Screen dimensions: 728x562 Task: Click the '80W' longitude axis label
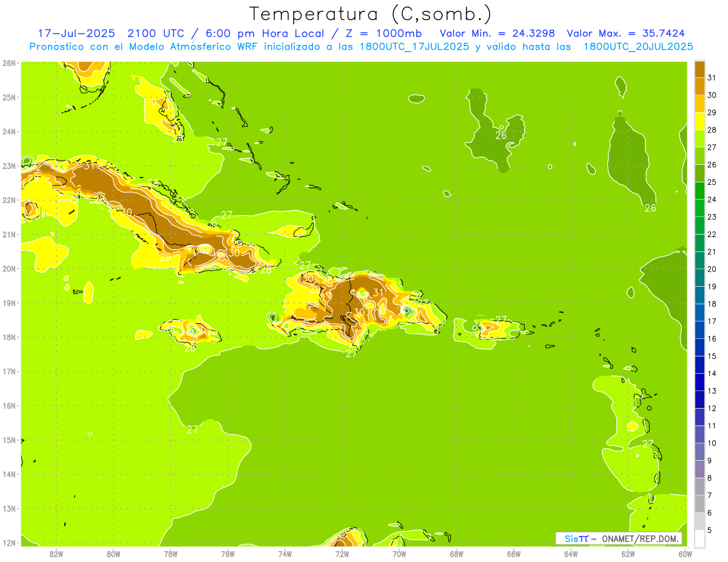[x=113, y=554]
